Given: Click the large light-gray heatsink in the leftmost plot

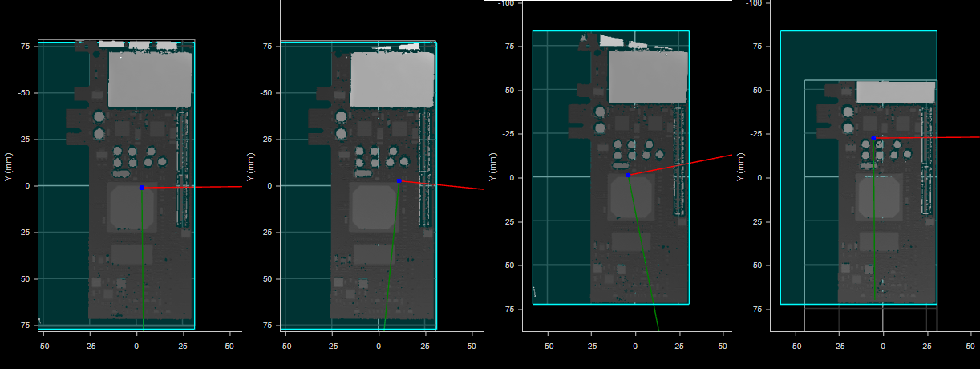Looking at the screenshot, I should [x=150, y=79].
